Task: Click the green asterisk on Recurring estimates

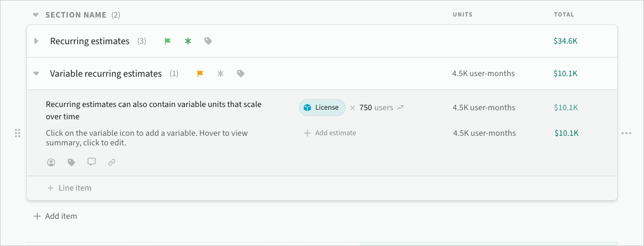Action: coord(188,41)
